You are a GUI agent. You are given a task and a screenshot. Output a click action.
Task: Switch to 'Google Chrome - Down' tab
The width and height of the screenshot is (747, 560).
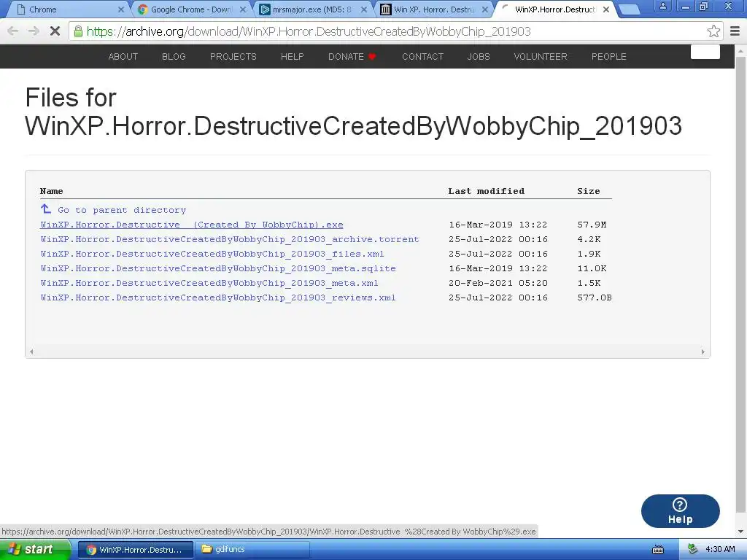(191, 9)
